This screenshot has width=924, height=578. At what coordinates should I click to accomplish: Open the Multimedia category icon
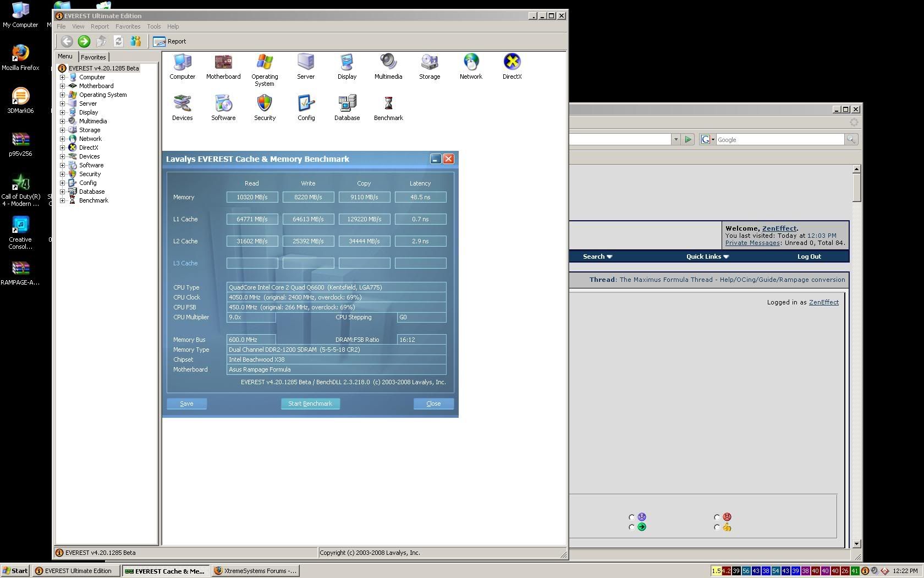pos(388,67)
